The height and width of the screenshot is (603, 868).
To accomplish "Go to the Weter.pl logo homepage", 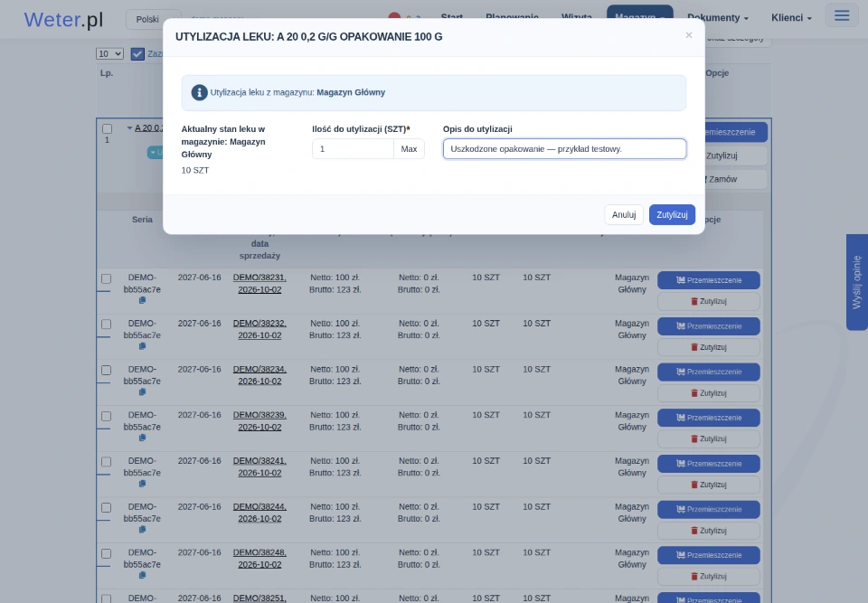I will [63, 19].
